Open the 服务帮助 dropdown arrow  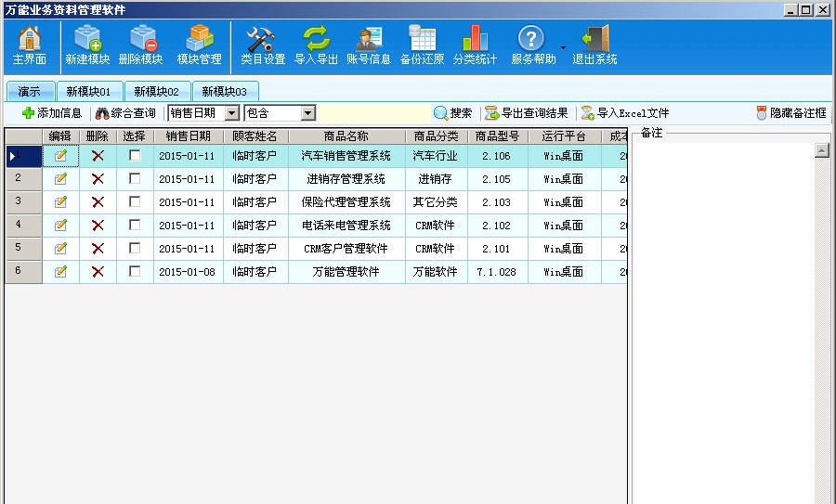(563, 45)
